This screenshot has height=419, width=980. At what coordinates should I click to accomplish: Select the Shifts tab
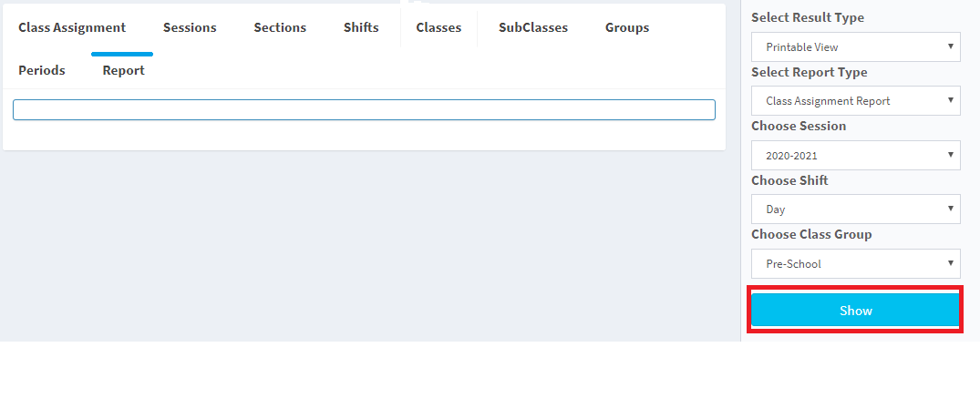tap(361, 27)
